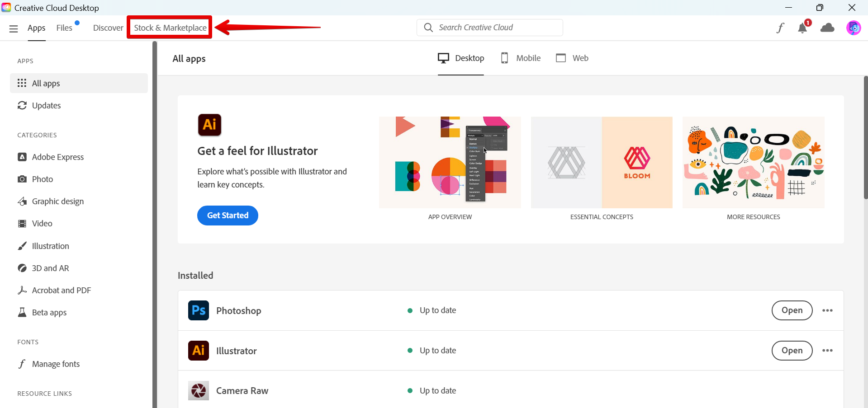This screenshot has width=868, height=408.
Task: Click the search magnifier icon
Action: click(x=428, y=28)
